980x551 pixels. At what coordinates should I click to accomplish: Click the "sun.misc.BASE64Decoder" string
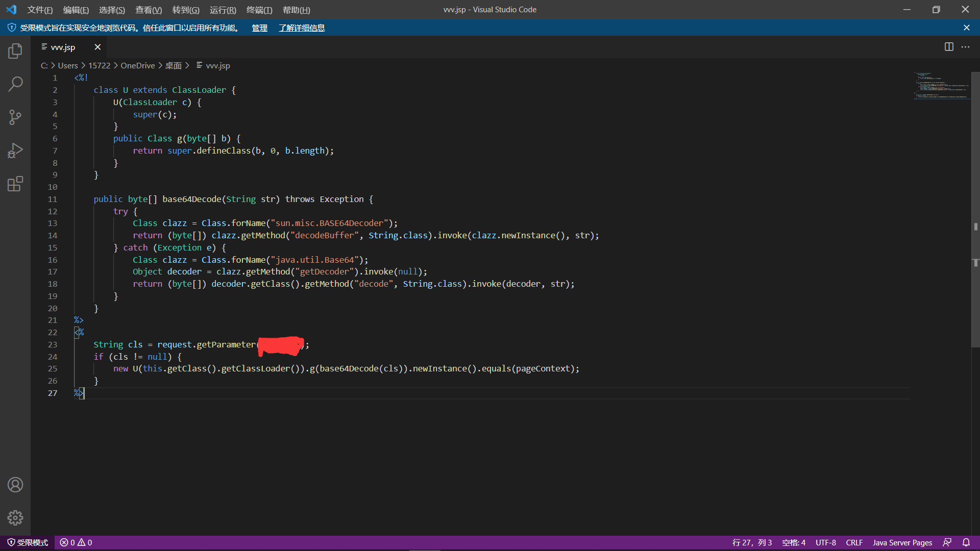point(329,223)
